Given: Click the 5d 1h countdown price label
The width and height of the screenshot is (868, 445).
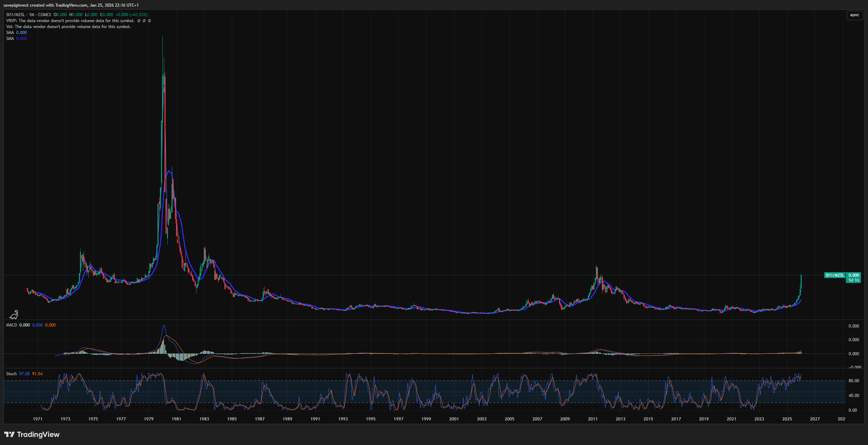Looking at the screenshot, I should click(853, 280).
